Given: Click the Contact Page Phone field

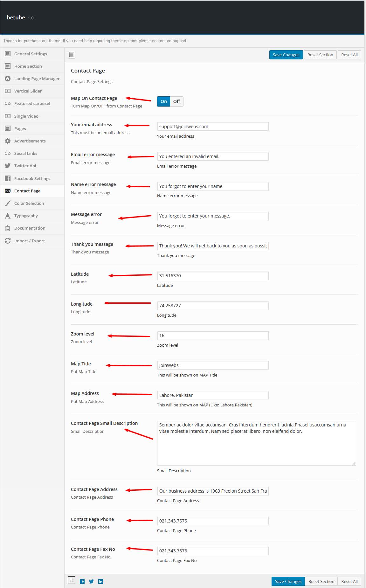Looking at the screenshot, I should (213, 521).
